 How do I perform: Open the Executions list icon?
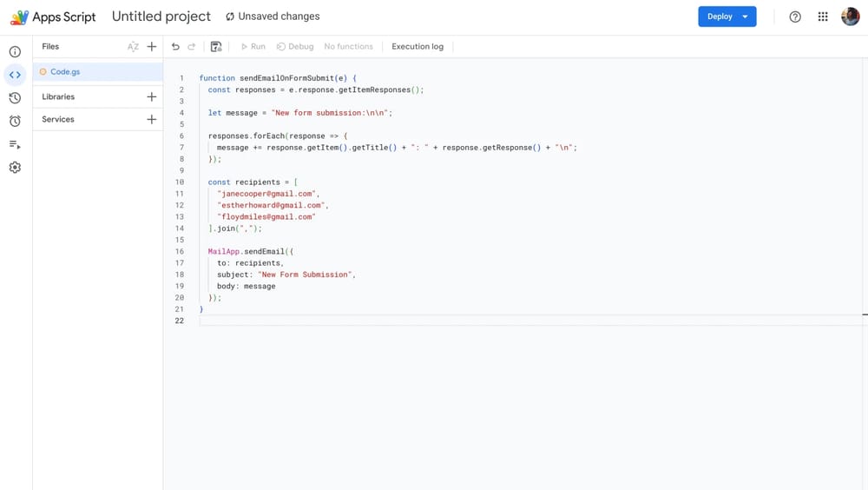click(15, 145)
